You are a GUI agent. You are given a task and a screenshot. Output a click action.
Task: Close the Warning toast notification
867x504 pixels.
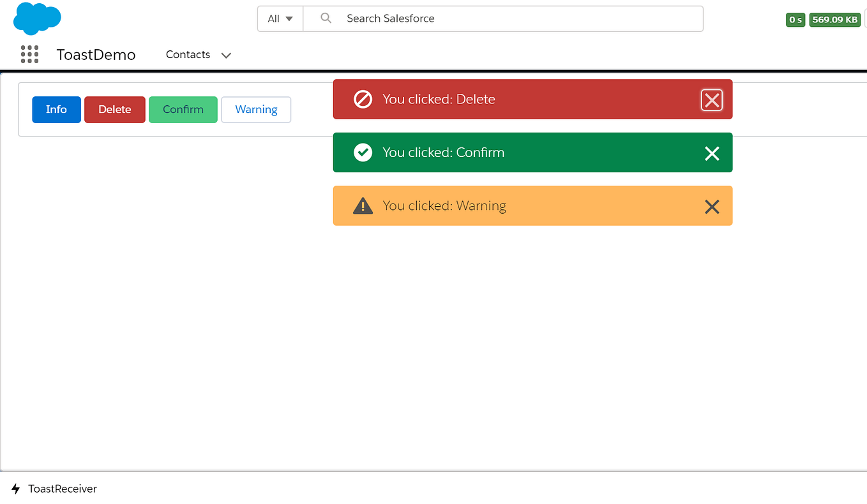(x=712, y=206)
